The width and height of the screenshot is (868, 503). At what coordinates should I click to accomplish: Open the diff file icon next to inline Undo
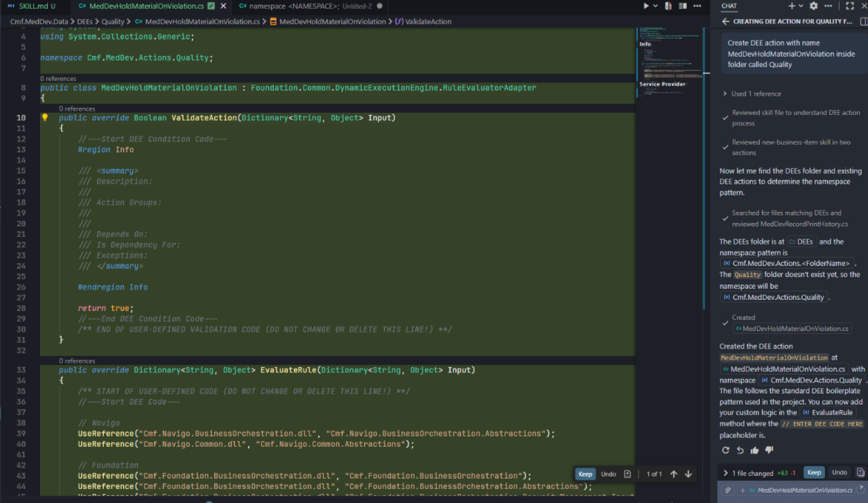[x=627, y=474]
